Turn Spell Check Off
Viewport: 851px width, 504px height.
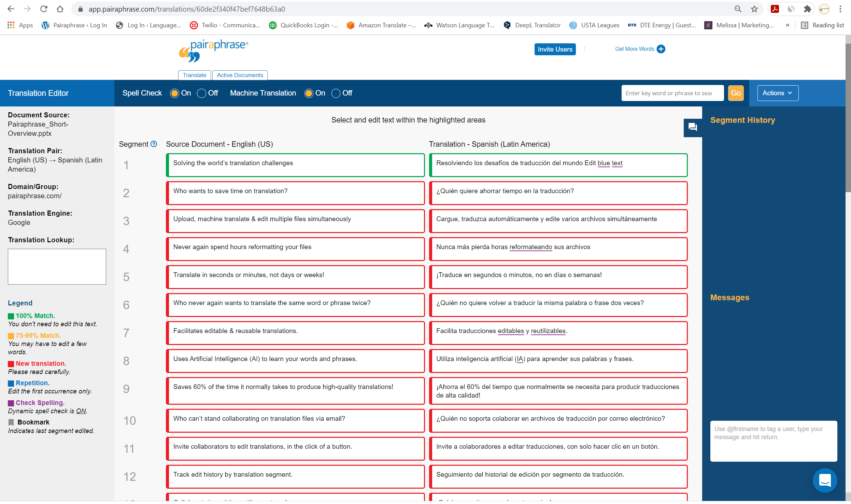click(201, 93)
